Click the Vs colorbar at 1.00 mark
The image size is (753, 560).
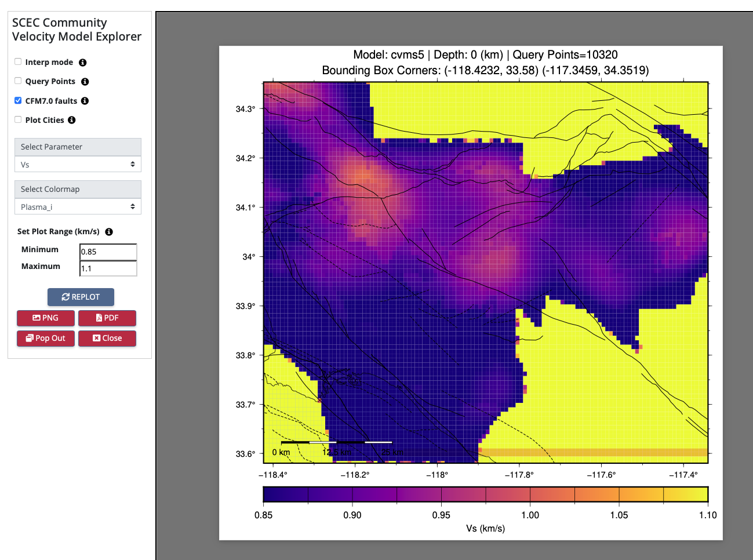tap(530, 494)
